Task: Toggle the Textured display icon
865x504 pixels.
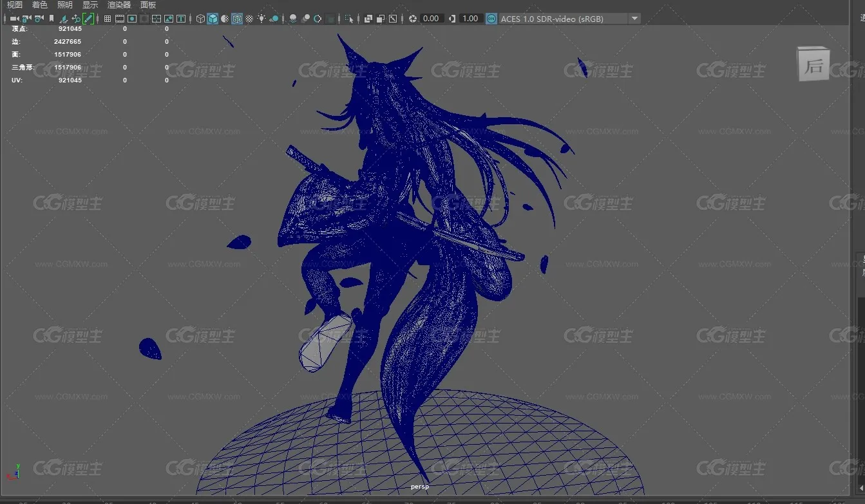Action: tap(249, 19)
